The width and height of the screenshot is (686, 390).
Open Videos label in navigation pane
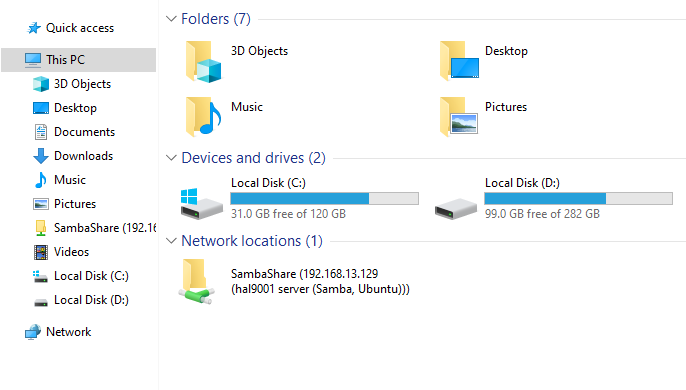pos(71,252)
